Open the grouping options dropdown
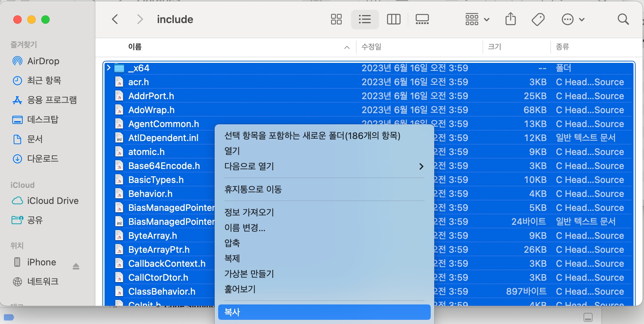This screenshot has height=324, width=644. coord(477,19)
